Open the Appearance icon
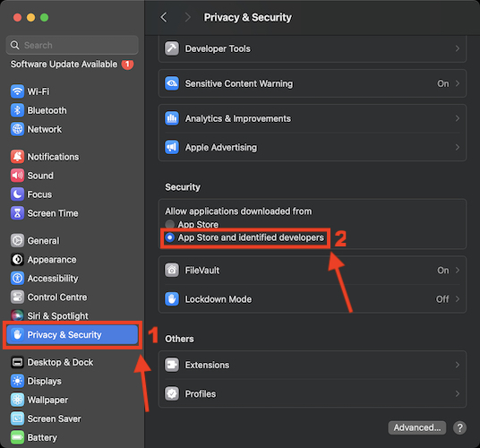The height and width of the screenshot is (448, 480). pos(17,259)
